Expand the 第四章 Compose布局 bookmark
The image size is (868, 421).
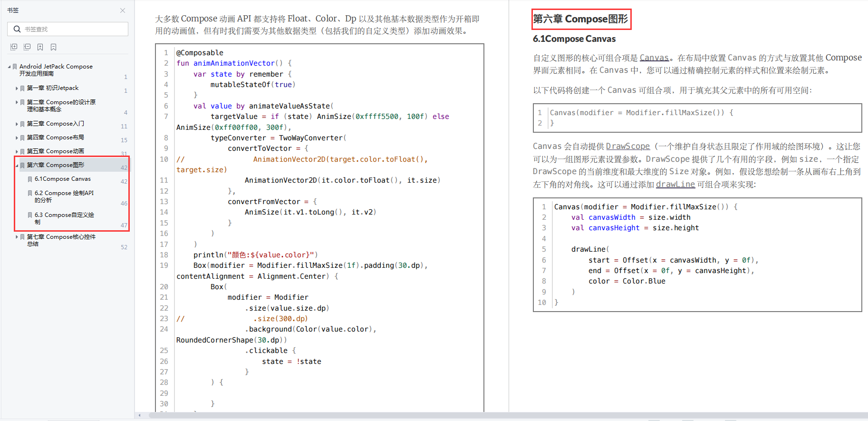pos(17,137)
